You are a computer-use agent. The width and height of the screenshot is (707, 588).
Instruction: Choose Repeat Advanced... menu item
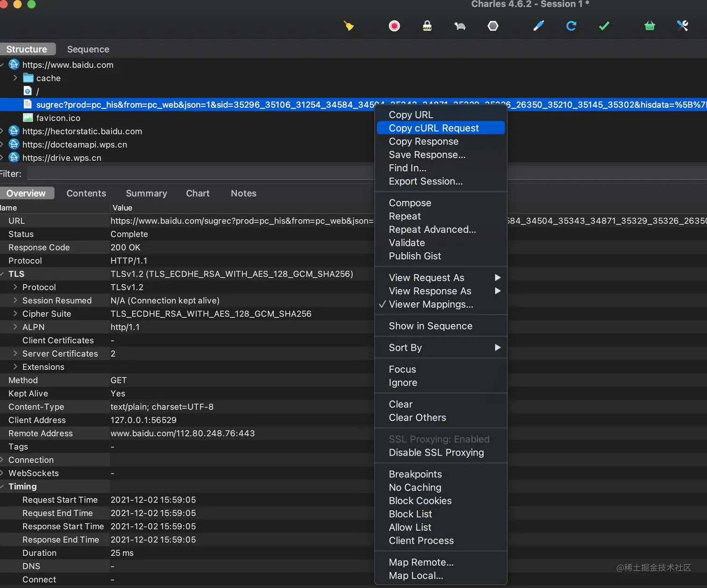440,229
